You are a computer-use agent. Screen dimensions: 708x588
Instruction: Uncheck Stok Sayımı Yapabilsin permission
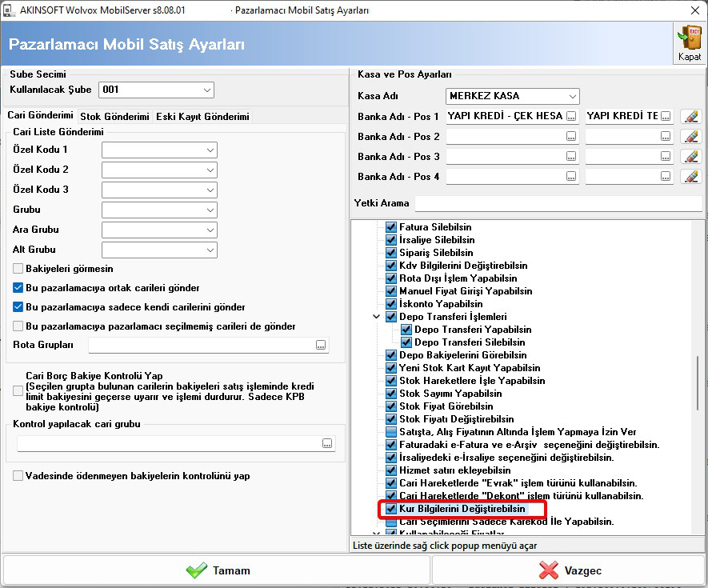click(391, 394)
